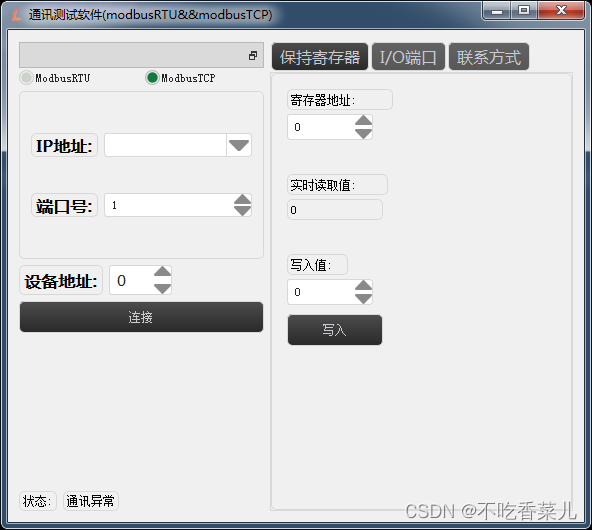This screenshot has width=592, height=530.
Task: Click the 端口号: label
Action: pos(64,206)
